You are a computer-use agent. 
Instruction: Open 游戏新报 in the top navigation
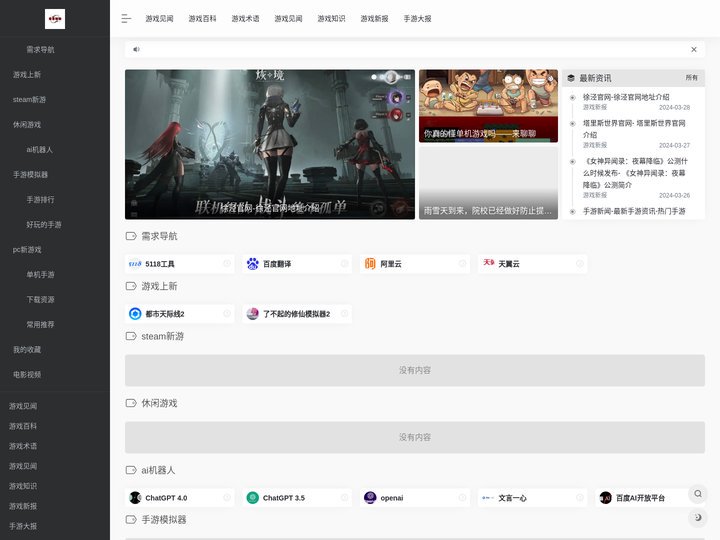coord(374,18)
